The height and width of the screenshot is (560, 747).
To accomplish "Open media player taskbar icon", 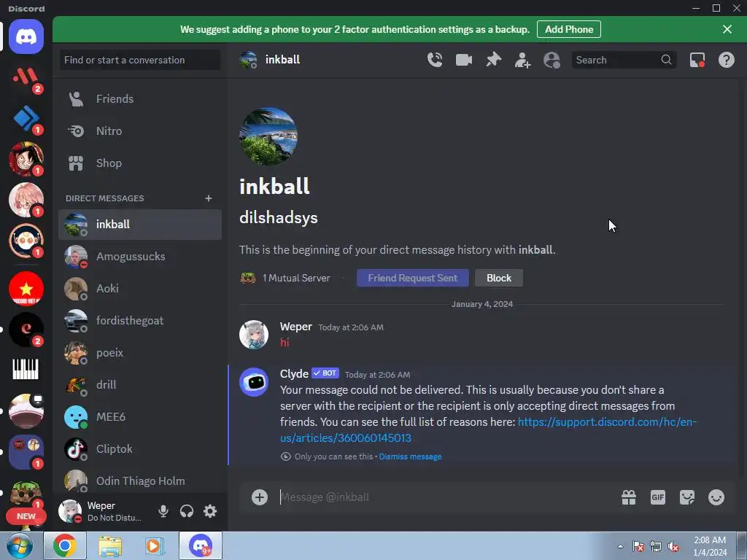I will (155, 545).
